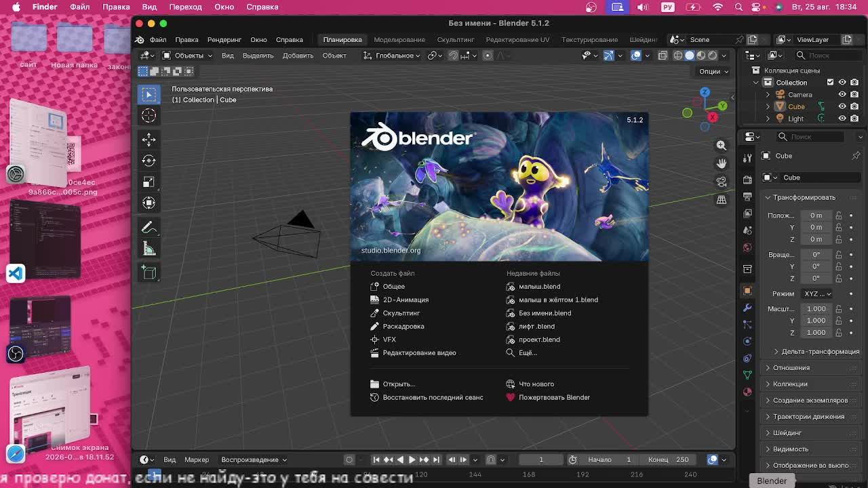Viewport: 868px width, 488px height.
Task: Open the View Layer properties tab
Action: tap(747, 213)
